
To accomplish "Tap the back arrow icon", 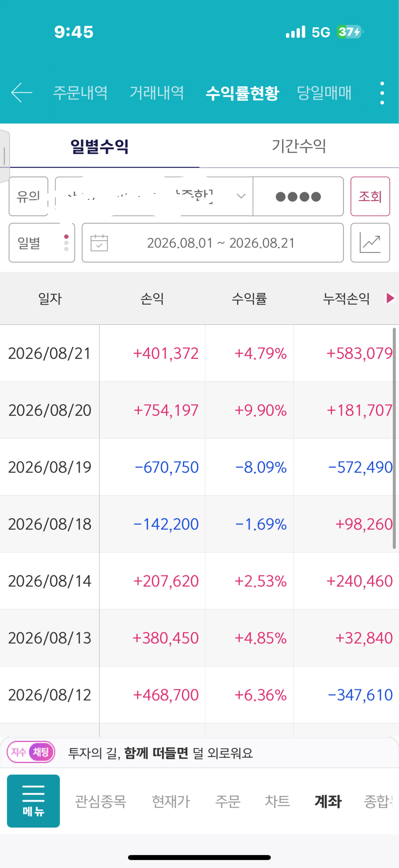I will [x=21, y=92].
